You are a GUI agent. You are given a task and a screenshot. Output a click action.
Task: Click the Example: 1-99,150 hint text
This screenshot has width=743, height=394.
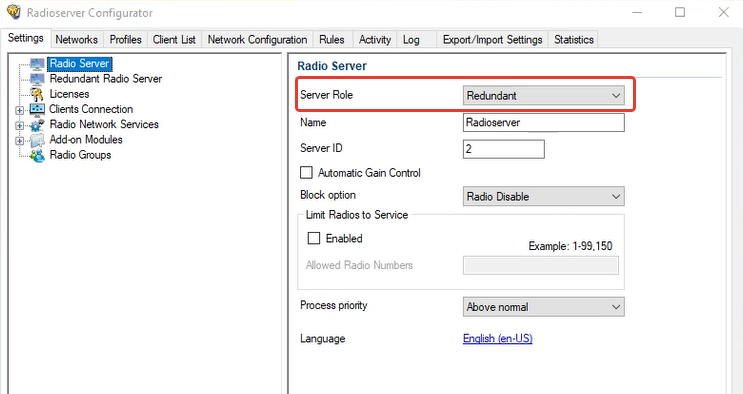pos(571,246)
